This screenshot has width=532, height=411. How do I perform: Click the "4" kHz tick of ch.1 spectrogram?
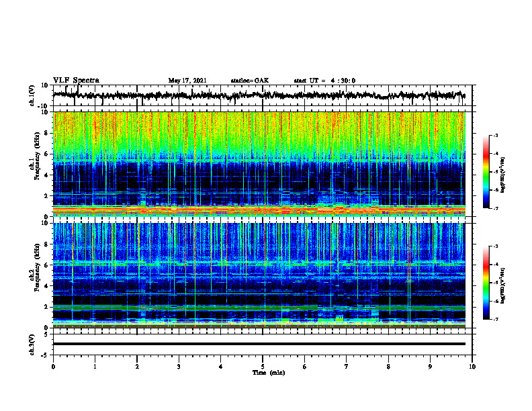pos(46,175)
